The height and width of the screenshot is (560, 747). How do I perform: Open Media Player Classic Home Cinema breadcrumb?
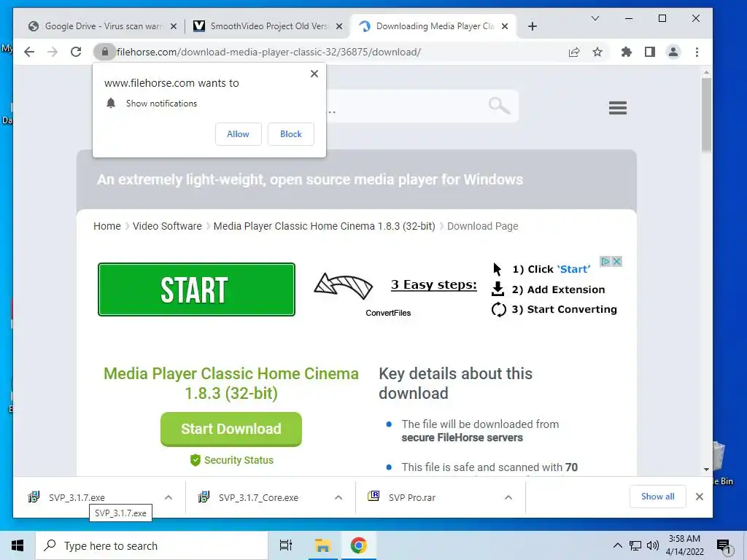[324, 226]
